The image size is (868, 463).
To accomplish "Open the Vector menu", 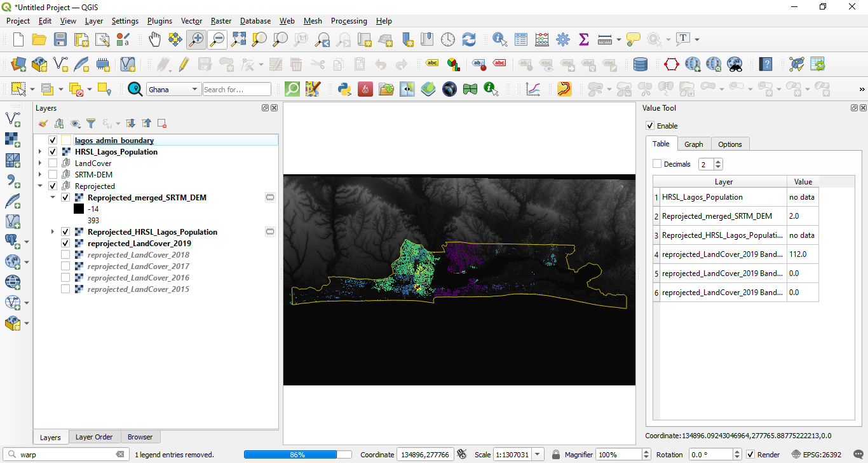I will (191, 21).
